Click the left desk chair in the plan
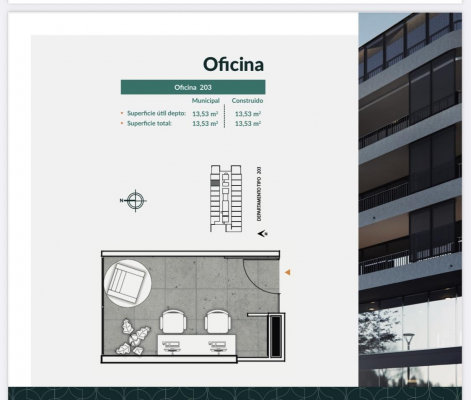This screenshot has width=471, height=400. click(173, 322)
